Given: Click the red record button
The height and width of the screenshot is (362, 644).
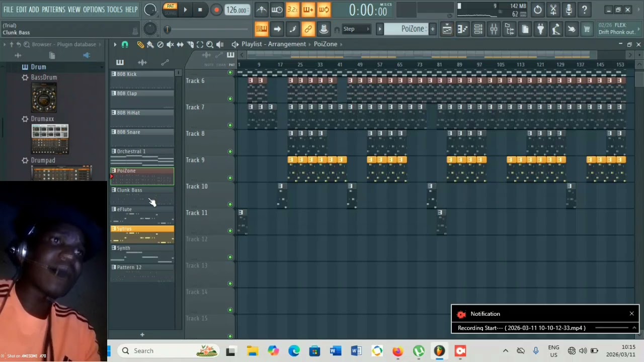Looking at the screenshot, I should [216, 10].
